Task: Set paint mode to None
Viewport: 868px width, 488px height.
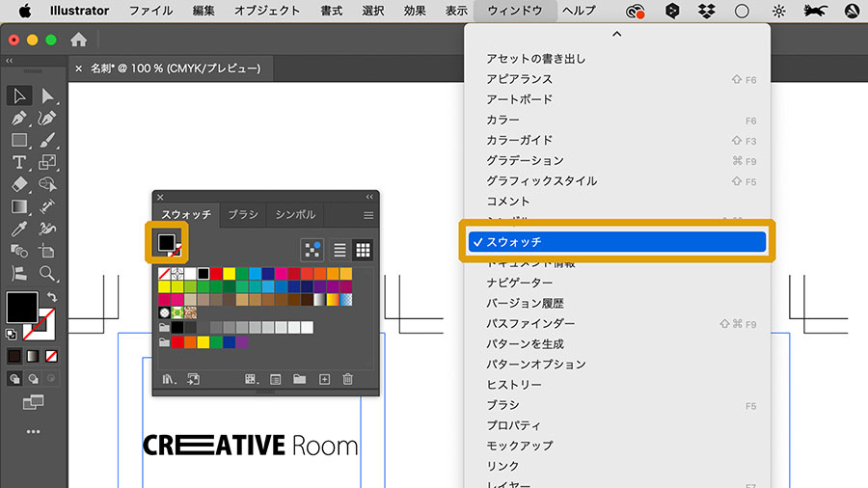Action: click(x=51, y=356)
